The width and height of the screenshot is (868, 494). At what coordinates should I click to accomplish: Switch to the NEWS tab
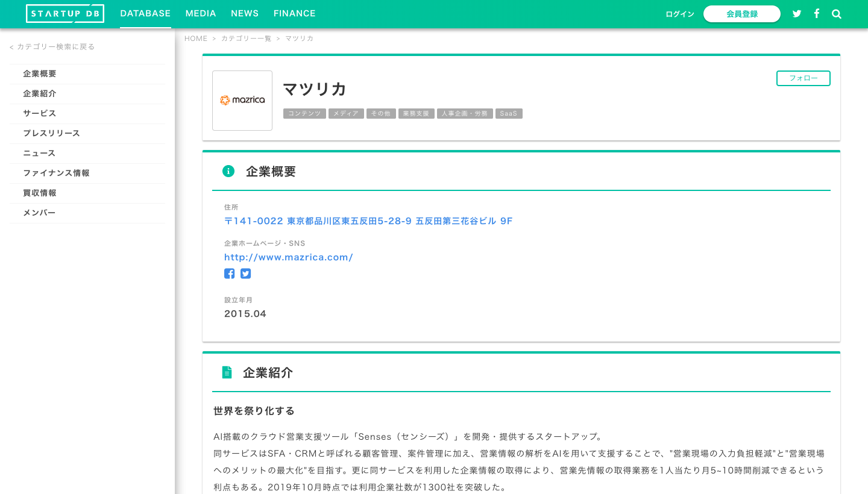click(245, 13)
